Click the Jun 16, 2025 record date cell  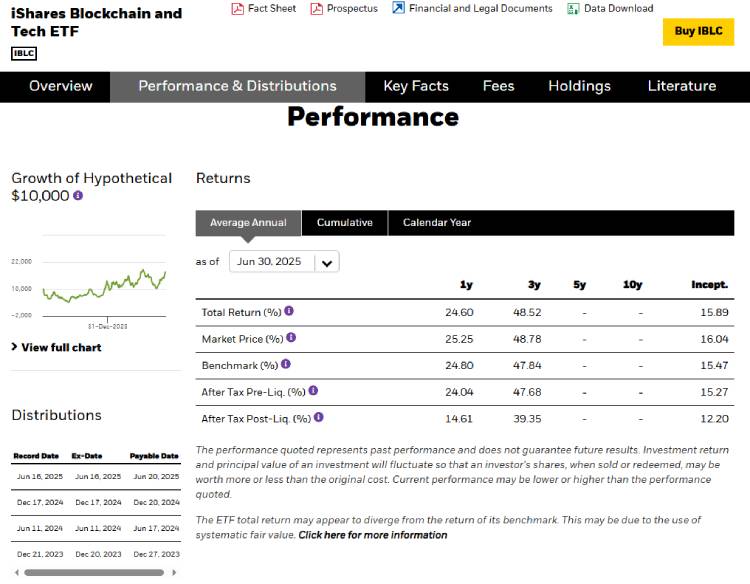[40, 477]
